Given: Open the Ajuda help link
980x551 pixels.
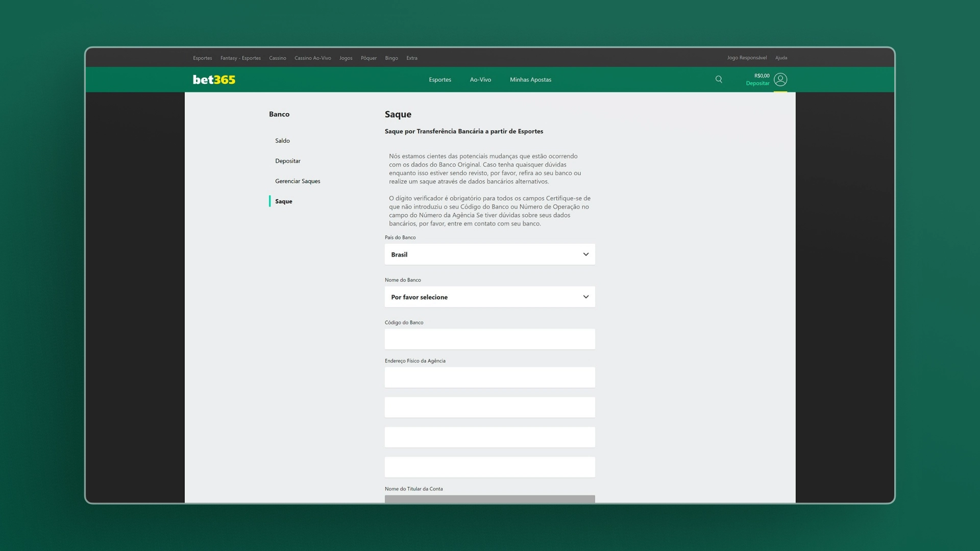Looking at the screenshot, I should coord(781,58).
